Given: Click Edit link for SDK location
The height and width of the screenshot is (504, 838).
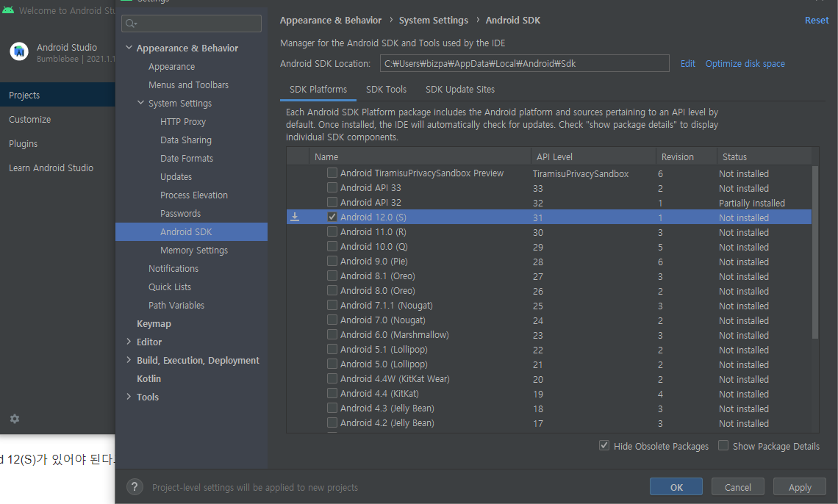Looking at the screenshot, I should click(688, 63).
